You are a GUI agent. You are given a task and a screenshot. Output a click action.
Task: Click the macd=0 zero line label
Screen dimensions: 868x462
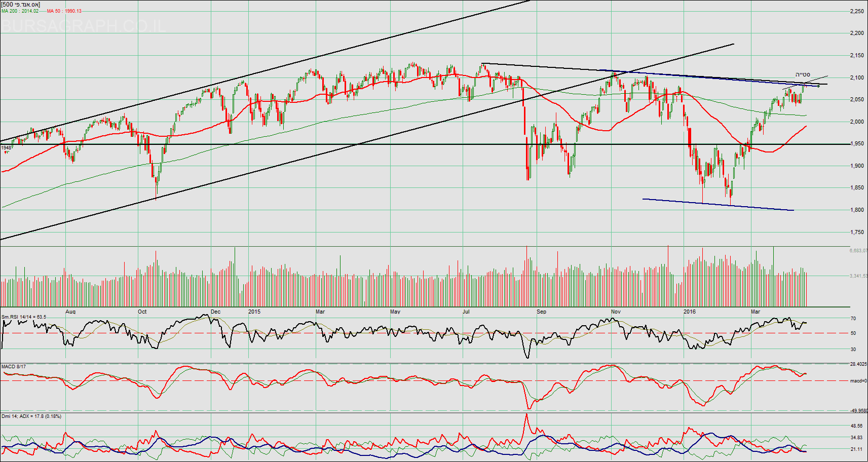click(858, 381)
